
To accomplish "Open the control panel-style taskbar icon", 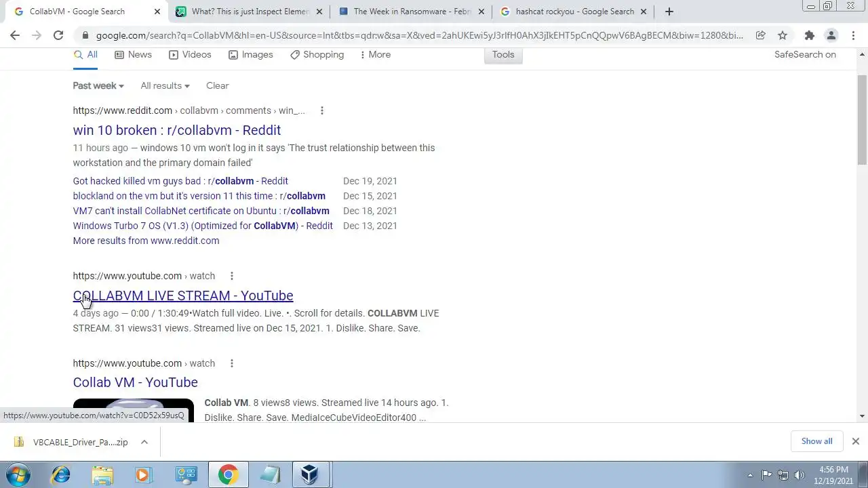I will 185,475.
